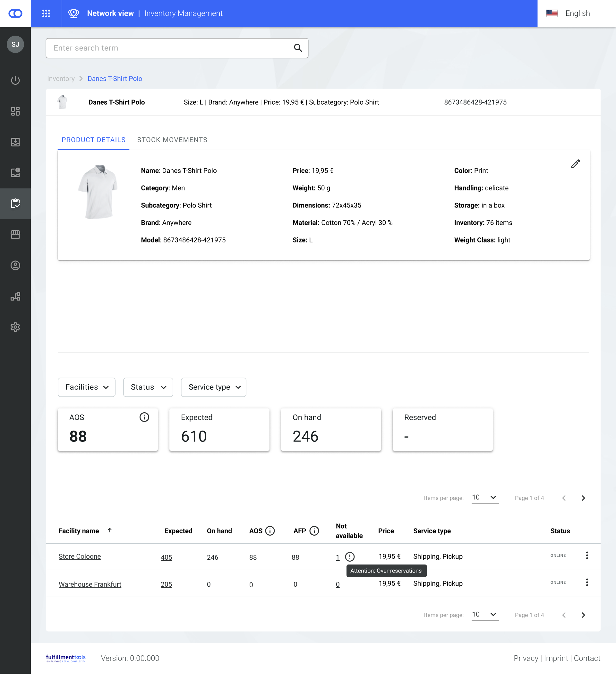
Task: Open the Service type filter dropdown
Action: pos(213,387)
